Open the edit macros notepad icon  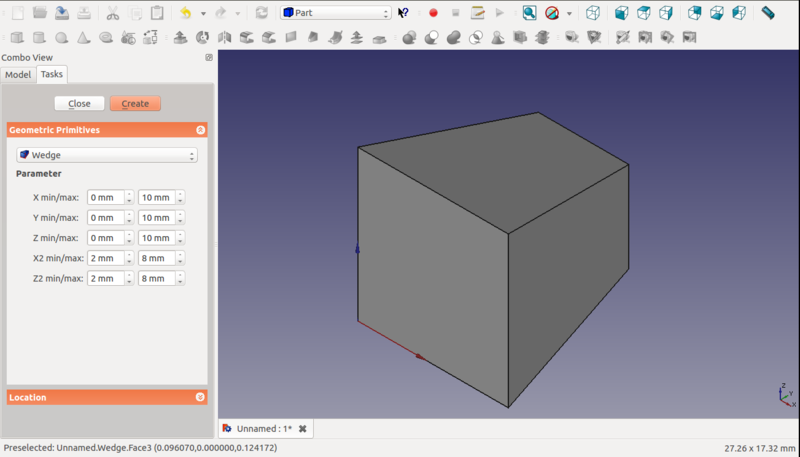click(x=478, y=13)
